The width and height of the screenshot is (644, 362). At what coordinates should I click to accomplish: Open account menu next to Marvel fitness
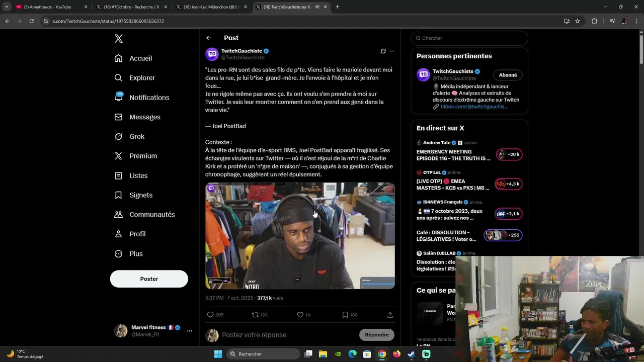coord(190,331)
